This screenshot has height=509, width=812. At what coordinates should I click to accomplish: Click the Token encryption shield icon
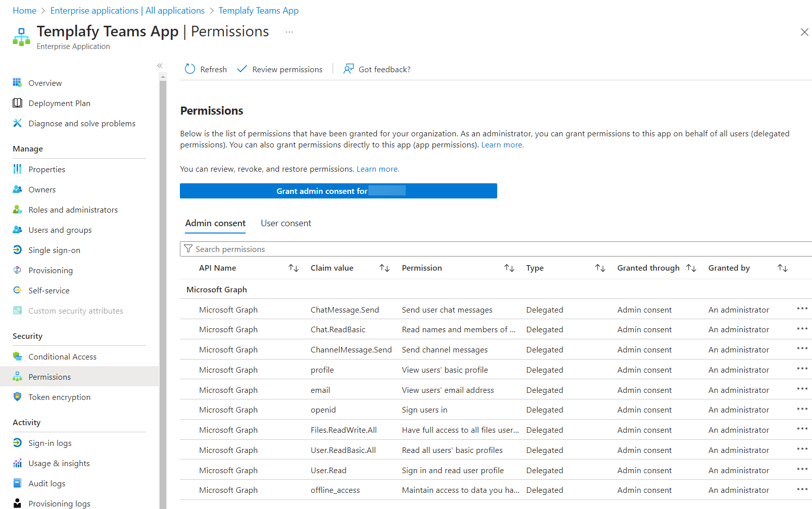tap(17, 396)
